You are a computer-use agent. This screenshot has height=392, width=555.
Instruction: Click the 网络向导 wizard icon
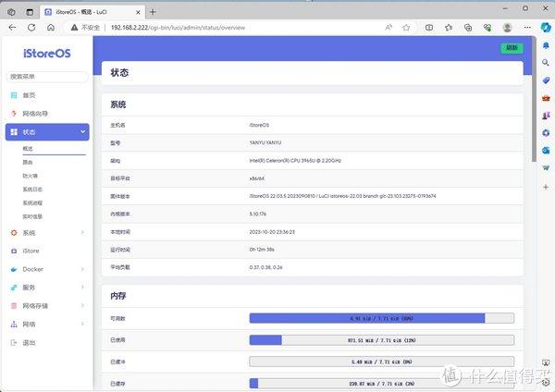click(x=14, y=114)
